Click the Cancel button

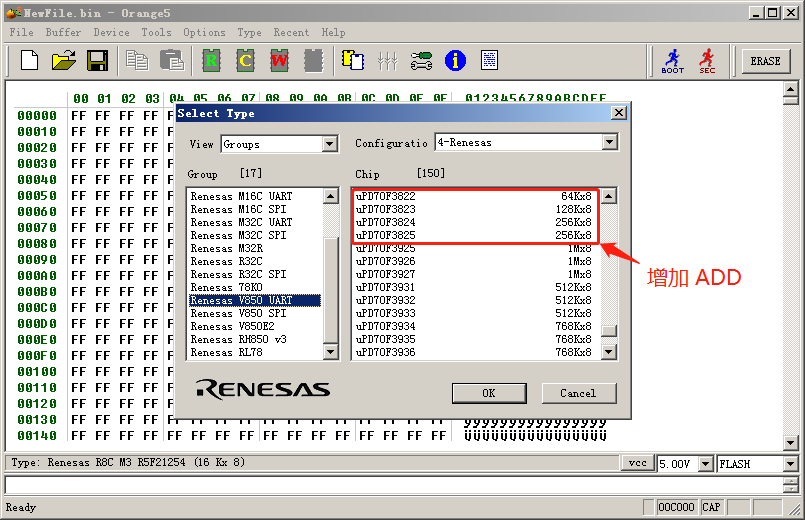(x=578, y=393)
